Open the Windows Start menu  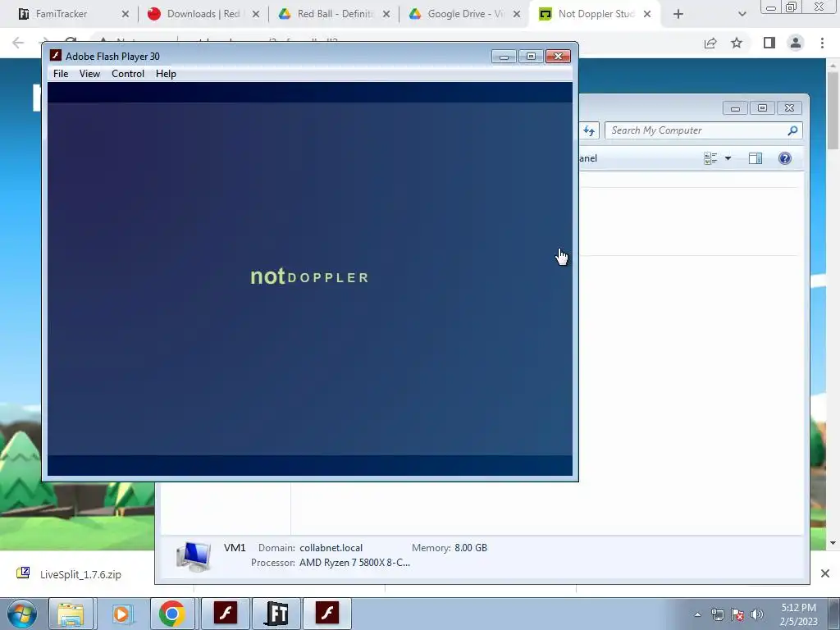pos(22,614)
